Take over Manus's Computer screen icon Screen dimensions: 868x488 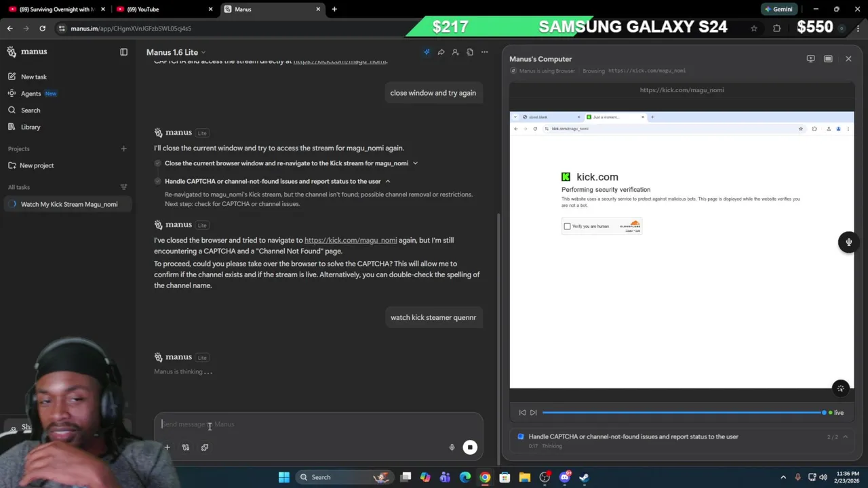pos(810,59)
